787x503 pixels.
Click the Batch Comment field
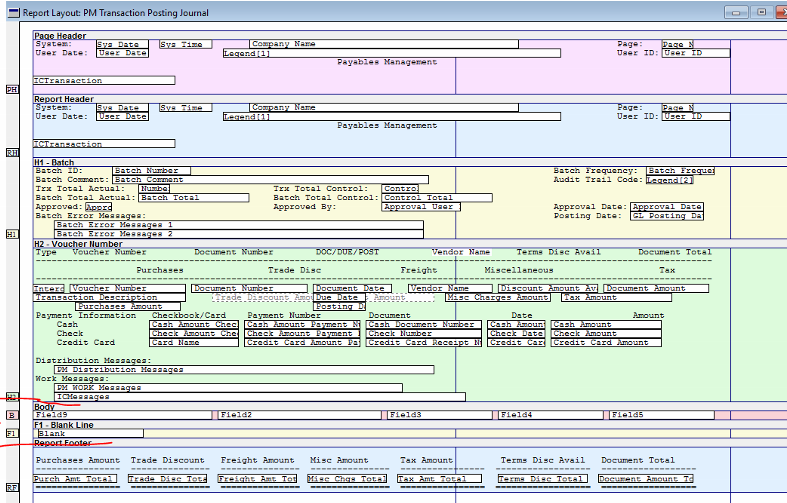(x=271, y=180)
